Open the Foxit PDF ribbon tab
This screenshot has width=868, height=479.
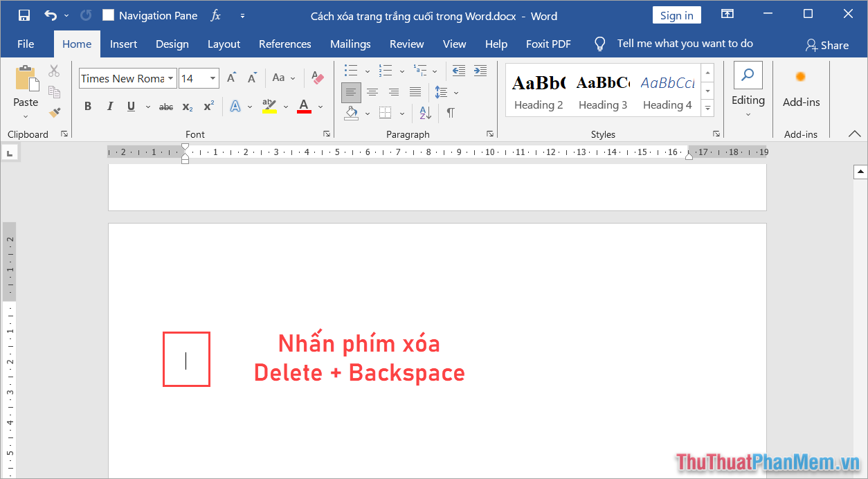click(x=548, y=43)
